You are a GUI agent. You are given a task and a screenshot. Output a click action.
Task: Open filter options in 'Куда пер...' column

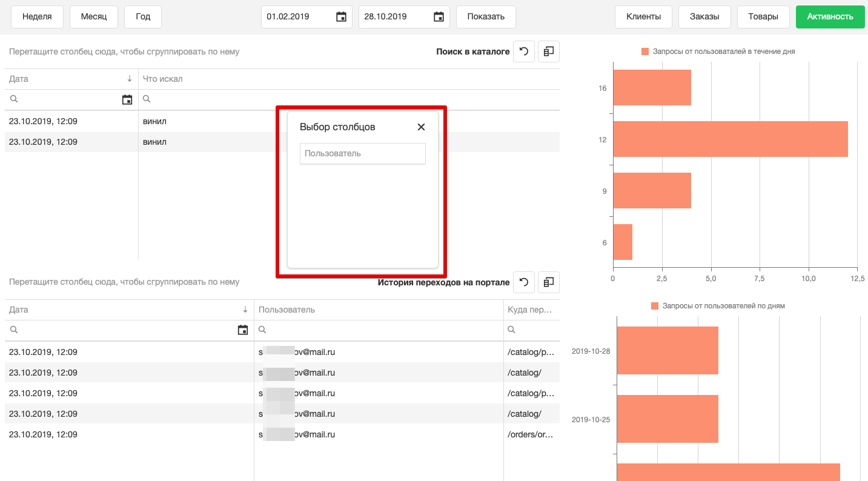[512, 330]
